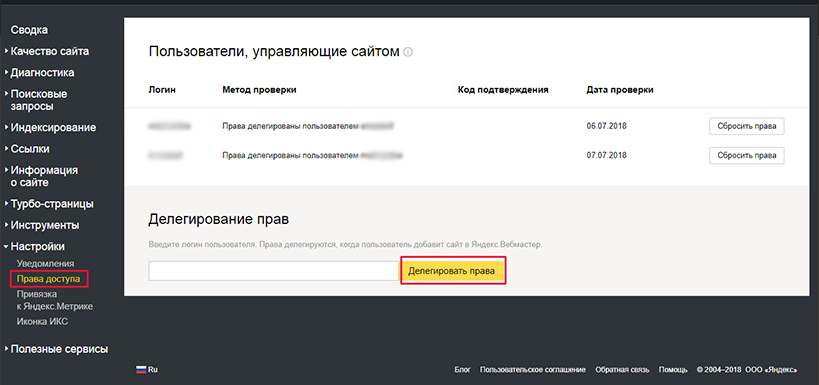Image resolution: width=819 pixels, height=385 pixels.
Task: Click the Код подтверждения column header
Action: point(503,90)
